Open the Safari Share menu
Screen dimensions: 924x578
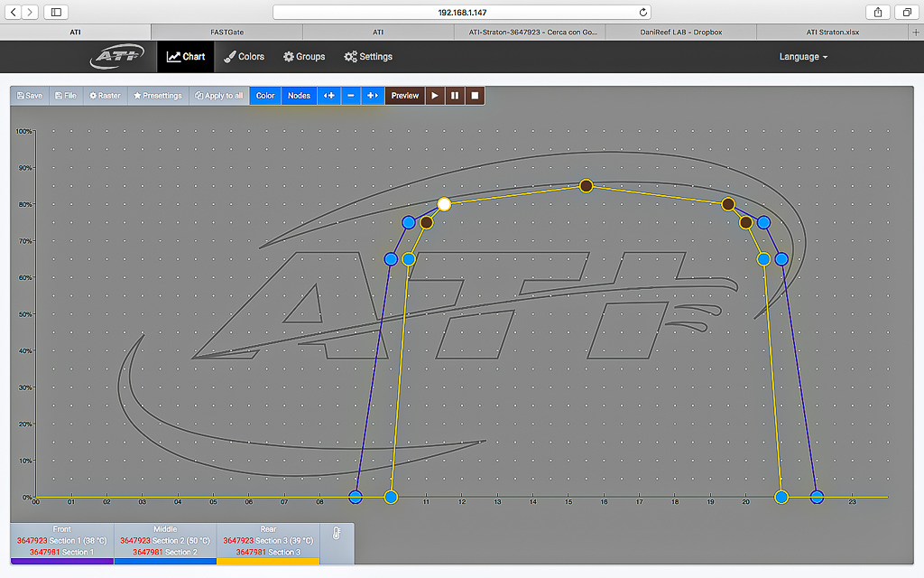click(878, 12)
